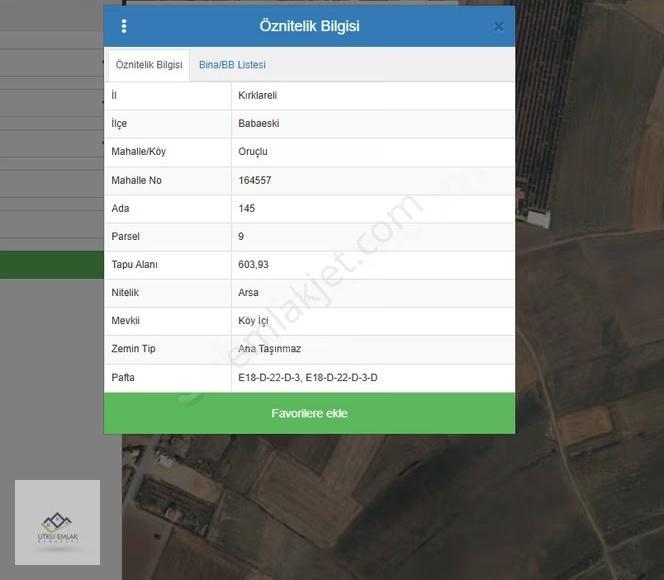Click the Oruçlu Mahalle/Köy value
Viewport: 664px width, 580px height.
[x=253, y=152]
